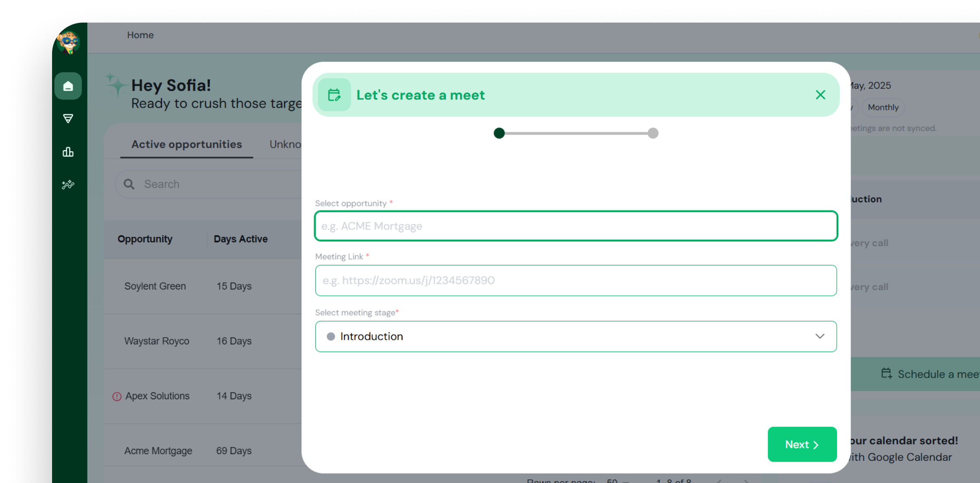Open the bar chart analytics sidebar icon
The height and width of the screenshot is (483, 980).
(x=68, y=152)
